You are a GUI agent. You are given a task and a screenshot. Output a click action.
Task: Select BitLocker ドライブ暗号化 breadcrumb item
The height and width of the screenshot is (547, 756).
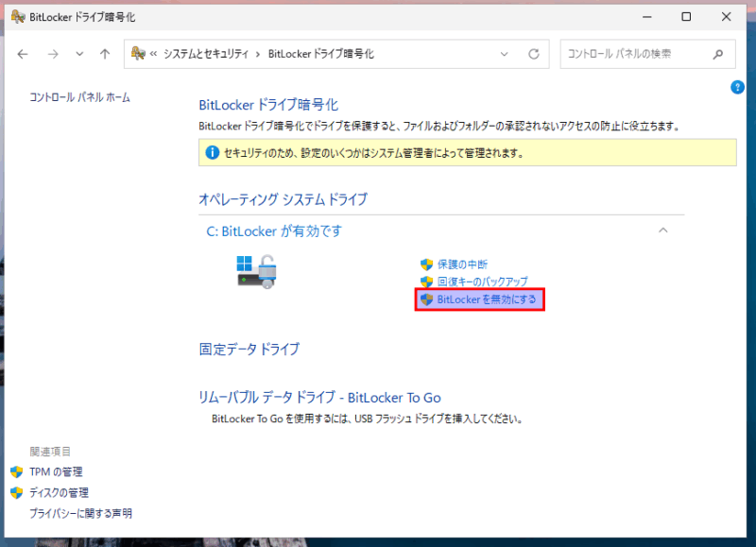(x=321, y=54)
